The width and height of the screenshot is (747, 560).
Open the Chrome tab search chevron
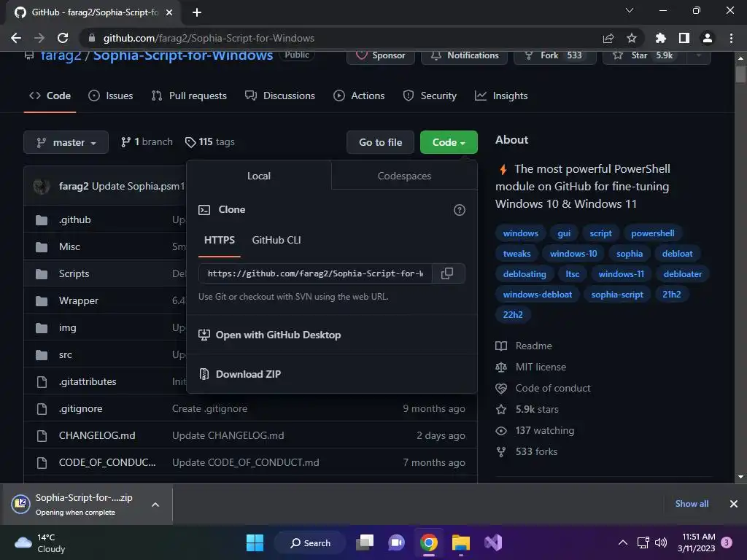630,10
